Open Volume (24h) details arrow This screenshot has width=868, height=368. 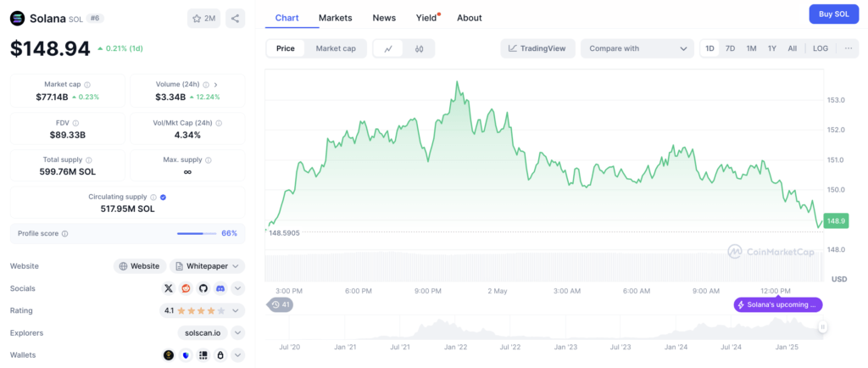click(215, 85)
